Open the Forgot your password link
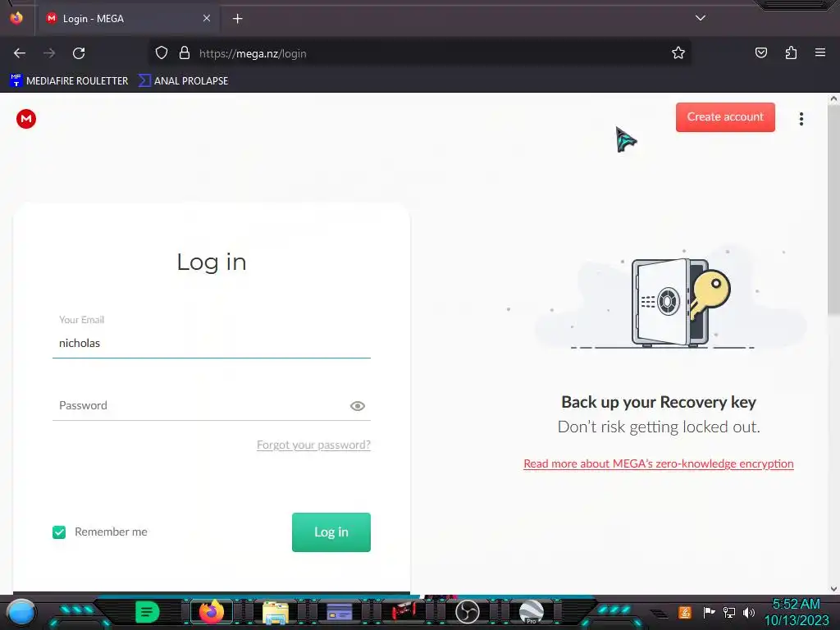 click(x=313, y=445)
